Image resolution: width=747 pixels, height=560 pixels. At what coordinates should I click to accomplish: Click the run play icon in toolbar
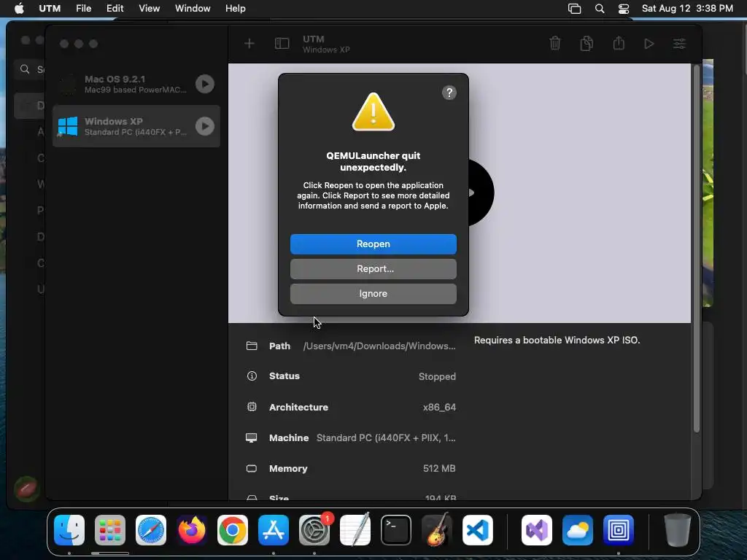point(649,44)
